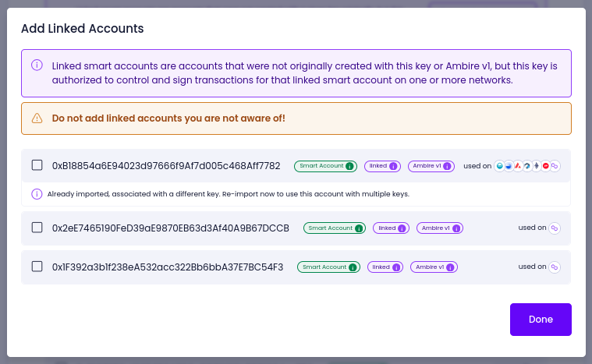
Task: Click the info icon on first Smart Account badge
Action: [349, 166]
